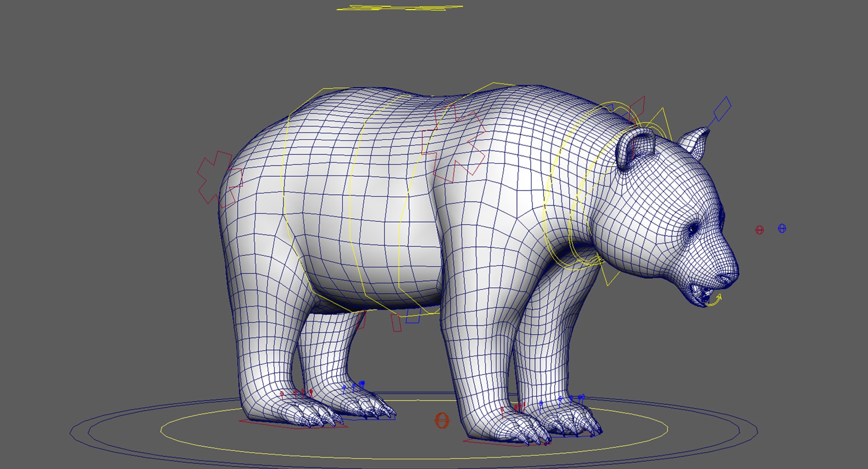This screenshot has height=469, width=868.
Task: Select the orange circle control between the legs
Action: (x=442, y=421)
